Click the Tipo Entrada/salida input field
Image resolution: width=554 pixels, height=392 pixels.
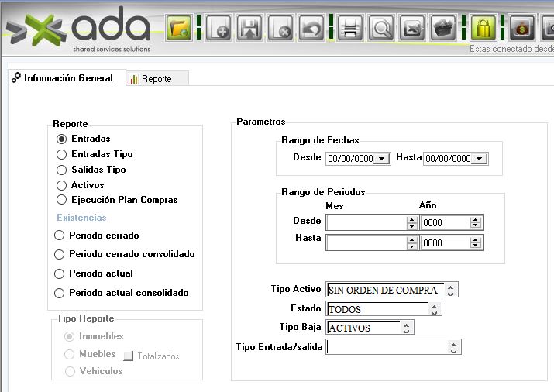coord(387,347)
